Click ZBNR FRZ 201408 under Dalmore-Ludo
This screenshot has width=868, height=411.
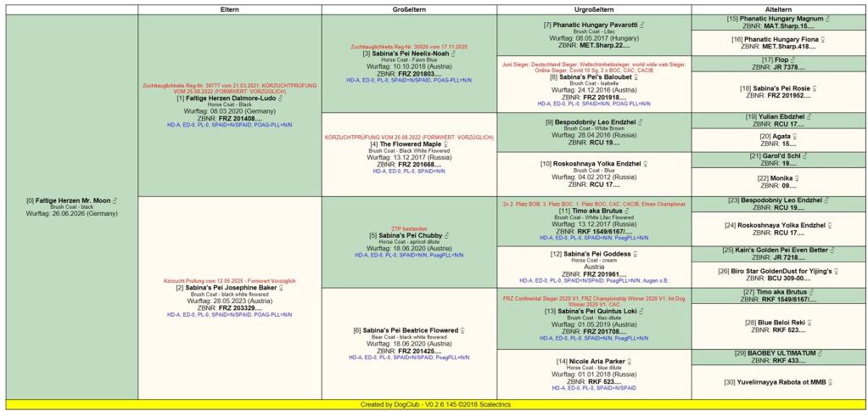point(229,119)
